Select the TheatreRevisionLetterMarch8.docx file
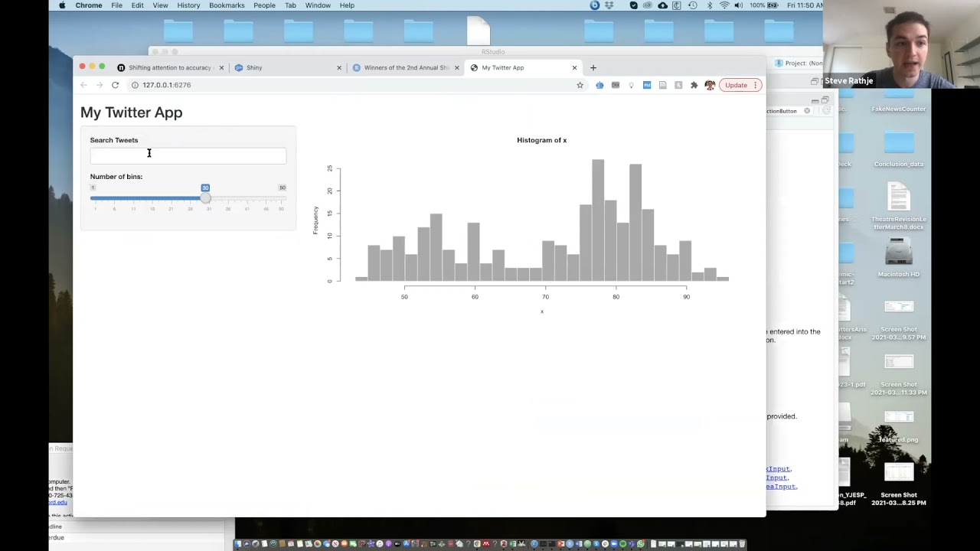Screen dimensions: 980x551 coord(899,207)
